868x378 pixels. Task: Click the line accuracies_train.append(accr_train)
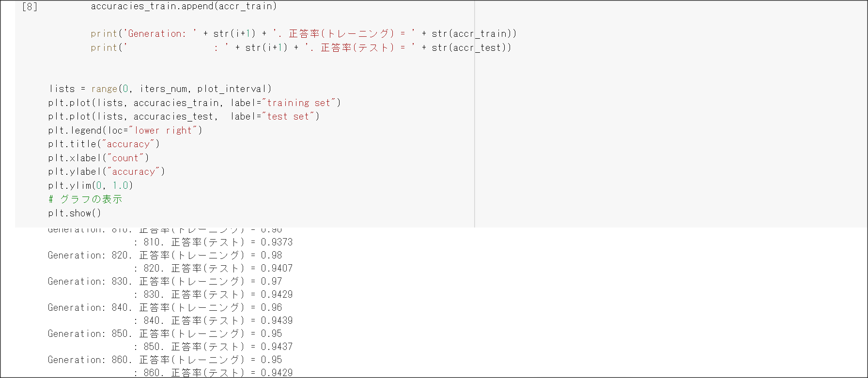[184, 6]
